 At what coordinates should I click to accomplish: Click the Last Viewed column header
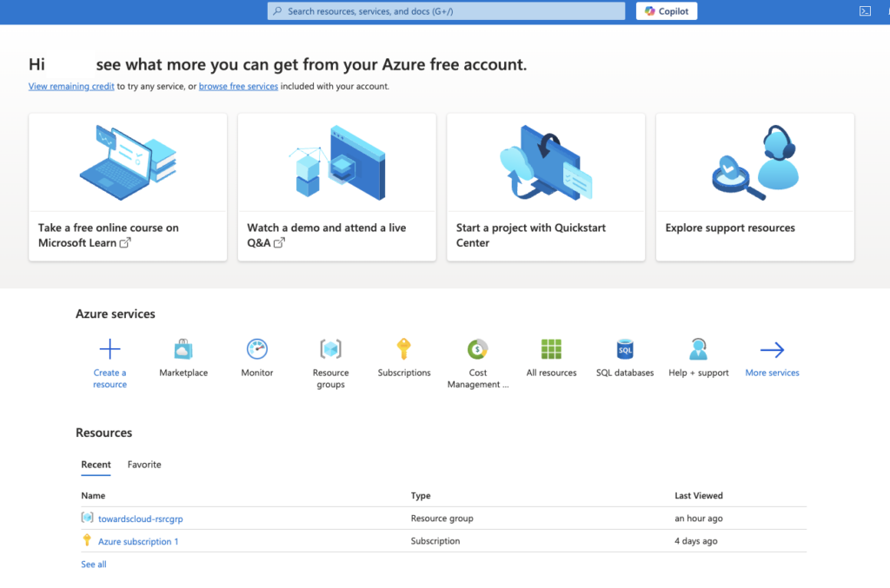(x=699, y=496)
